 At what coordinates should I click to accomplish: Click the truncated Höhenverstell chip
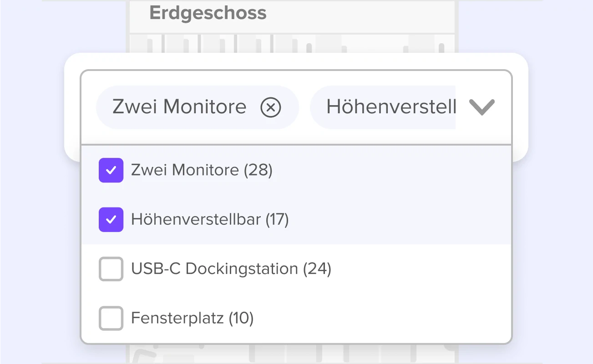point(383,107)
